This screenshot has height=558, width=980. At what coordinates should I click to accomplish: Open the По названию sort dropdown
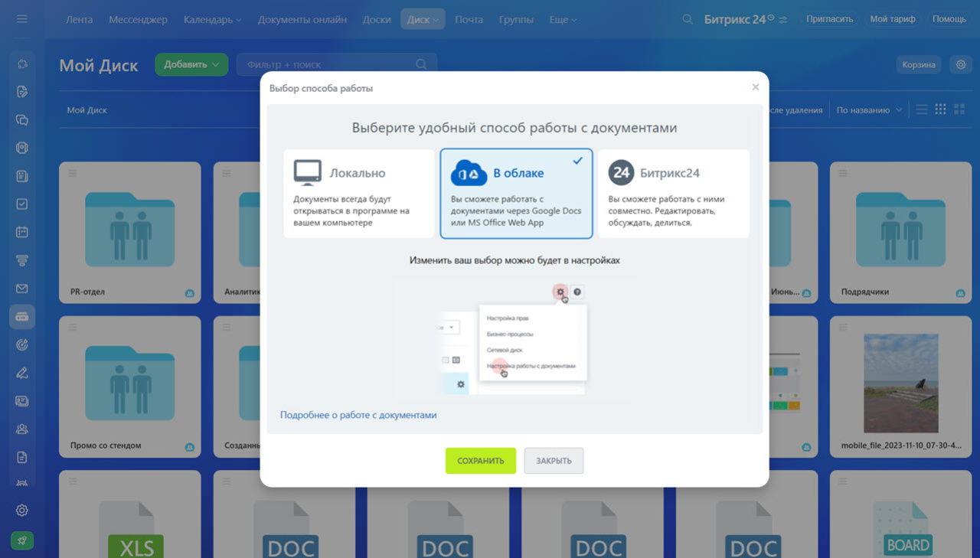click(x=869, y=110)
